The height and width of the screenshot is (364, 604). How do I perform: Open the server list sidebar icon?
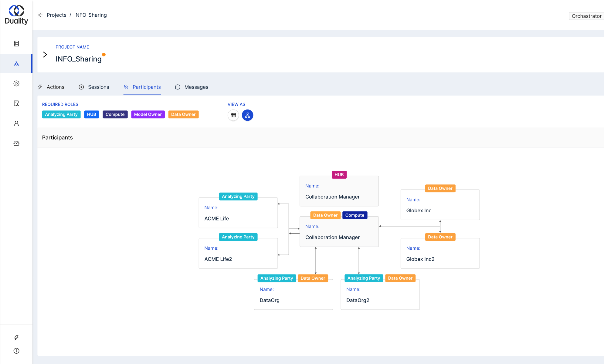[x=16, y=44]
